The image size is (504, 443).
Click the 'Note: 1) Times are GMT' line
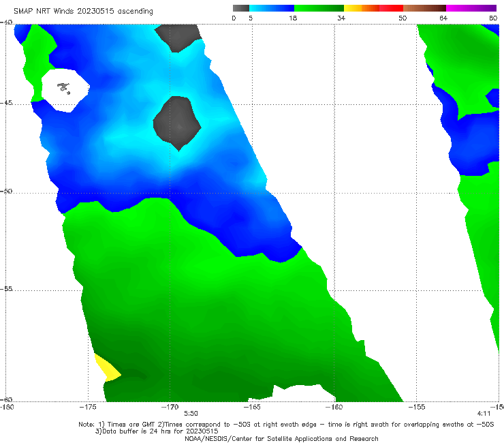tap(286, 425)
